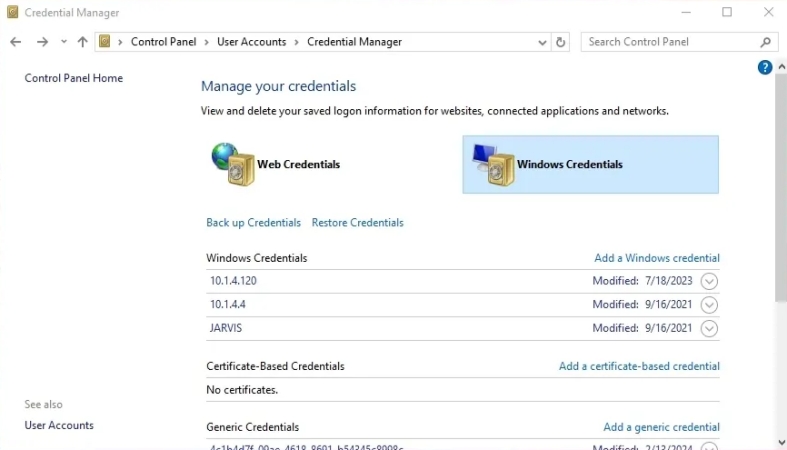
Task: Switch to Web Credentials
Action: [298, 165]
